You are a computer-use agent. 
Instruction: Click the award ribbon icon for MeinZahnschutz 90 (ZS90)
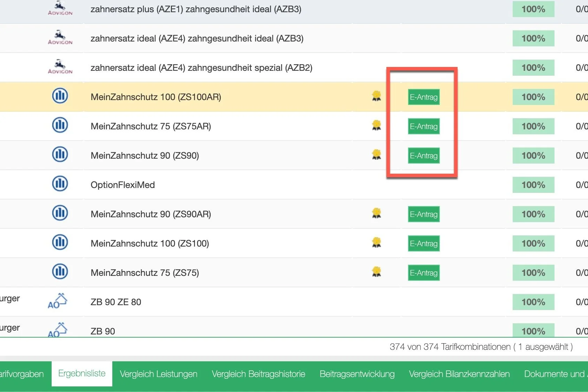[376, 154]
